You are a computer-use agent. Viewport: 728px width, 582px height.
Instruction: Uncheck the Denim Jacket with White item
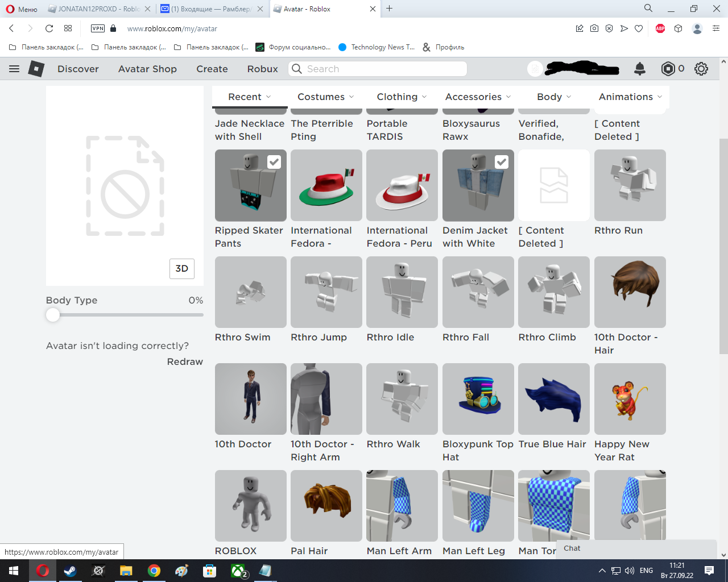(502, 162)
